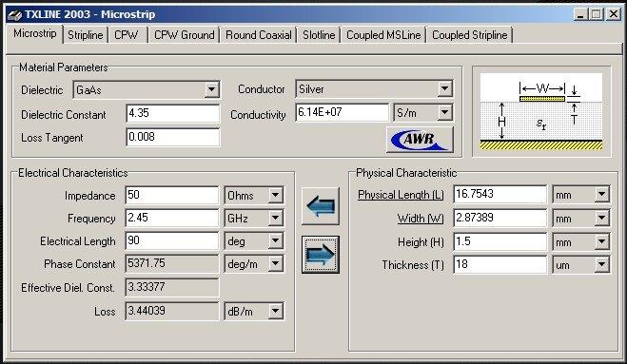Switch to Coupled Stripline tab
Image resolution: width=627 pixels, height=364 pixels.
(469, 35)
